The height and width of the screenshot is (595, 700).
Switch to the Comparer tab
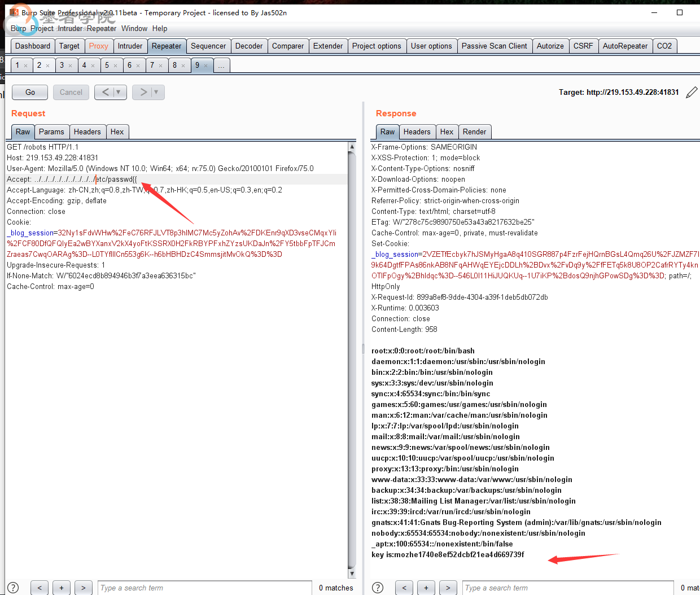coord(288,46)
